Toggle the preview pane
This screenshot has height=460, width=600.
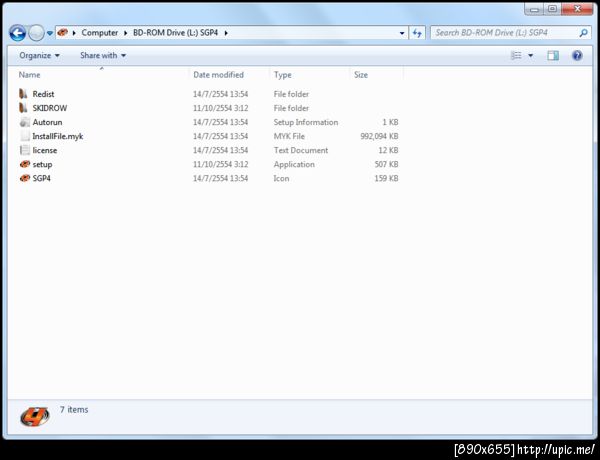coord(553,55)
